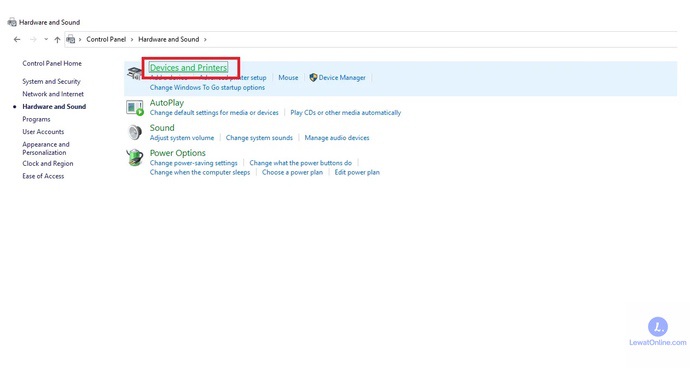Open Change system sounds
Screen dimensions: 700x378
click(x=259, y=138)
